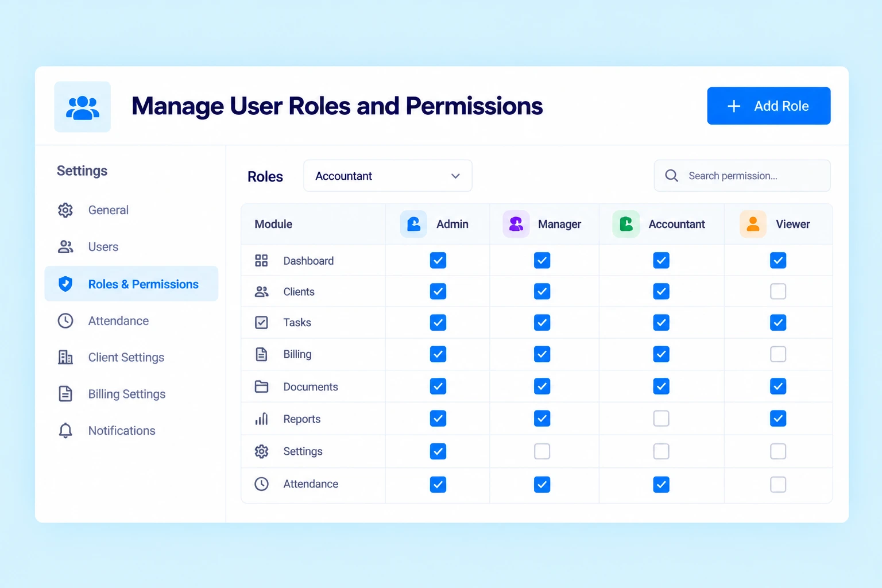Click the Dashboard grid icon in module list
The width and height of the screenshot is (882, 588).
(x=261, y=261)
